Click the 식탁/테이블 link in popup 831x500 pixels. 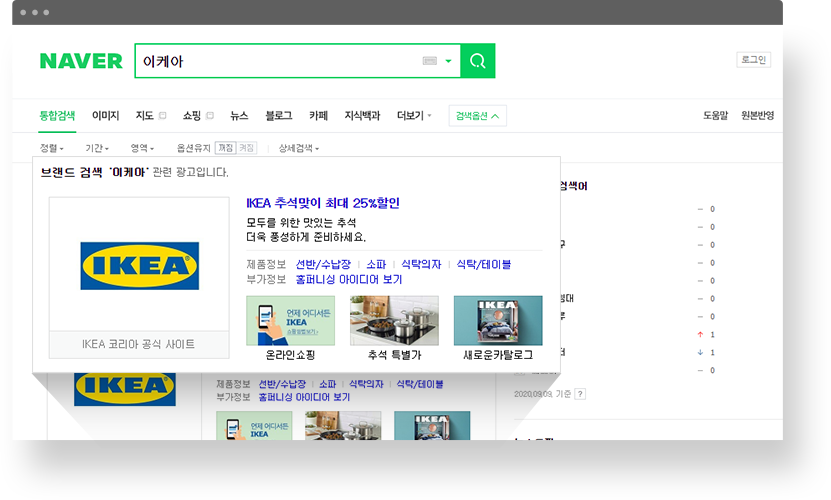(x=484, y=264)
